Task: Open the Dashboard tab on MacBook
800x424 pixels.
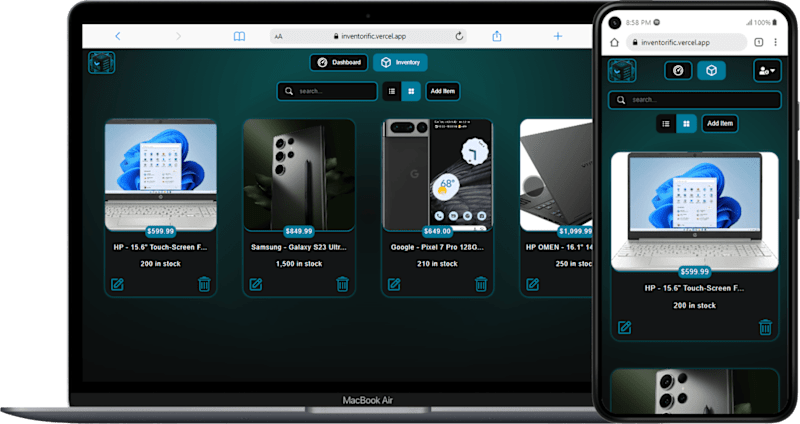Action: pyautogui.click(x=339, y=62)
